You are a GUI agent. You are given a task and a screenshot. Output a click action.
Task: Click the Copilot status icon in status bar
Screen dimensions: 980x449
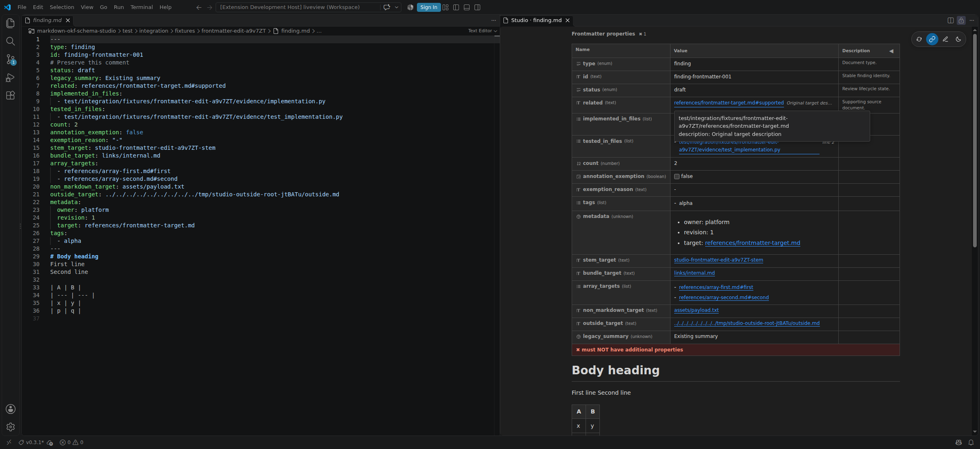point(959,442)
